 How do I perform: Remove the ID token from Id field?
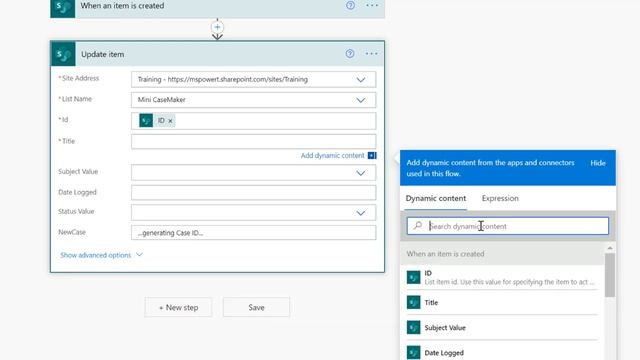pyautogui.click(x=170, y=121)
